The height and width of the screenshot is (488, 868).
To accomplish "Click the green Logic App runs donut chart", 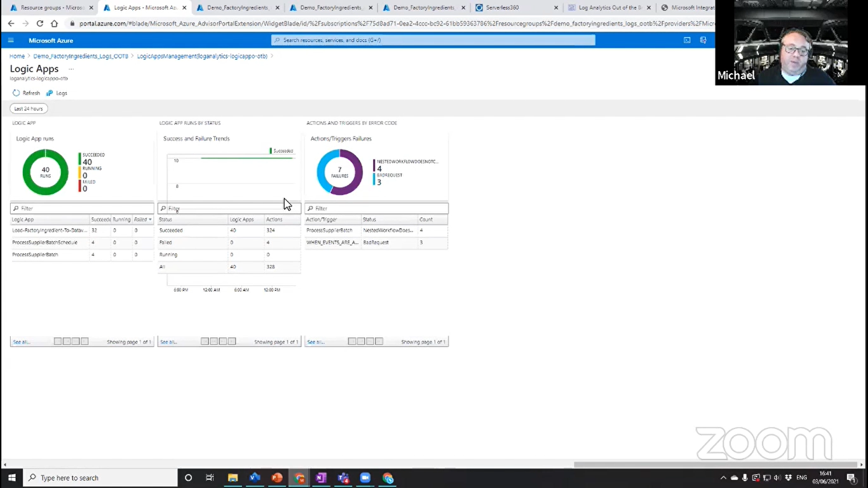I will tap(45, 172).
